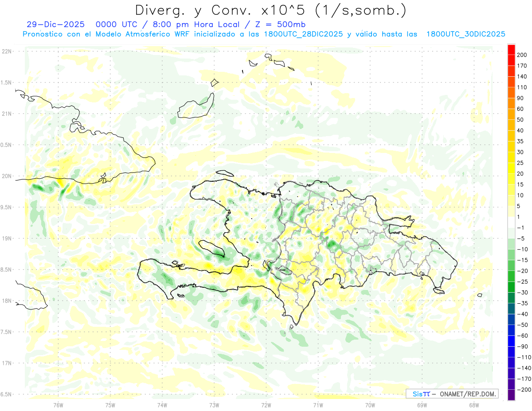Click the '110' colorbar value
Image resolution: width=532 pixels, height=411 pixels.
(x=522, y=87)
